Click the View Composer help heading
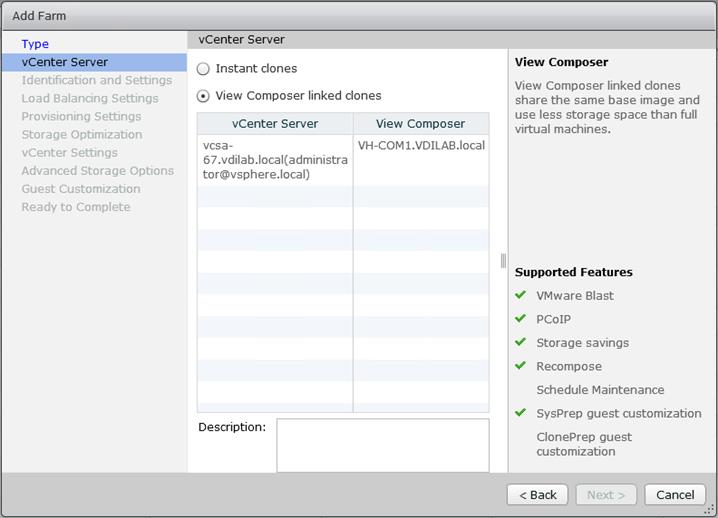The width and height of the screenshot is (718, 518). 561,62
